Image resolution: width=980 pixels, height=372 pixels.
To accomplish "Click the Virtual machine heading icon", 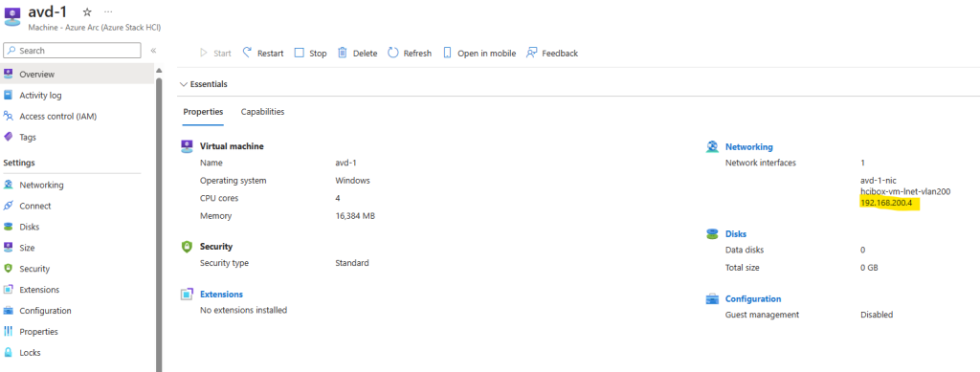I will [187, 146].
